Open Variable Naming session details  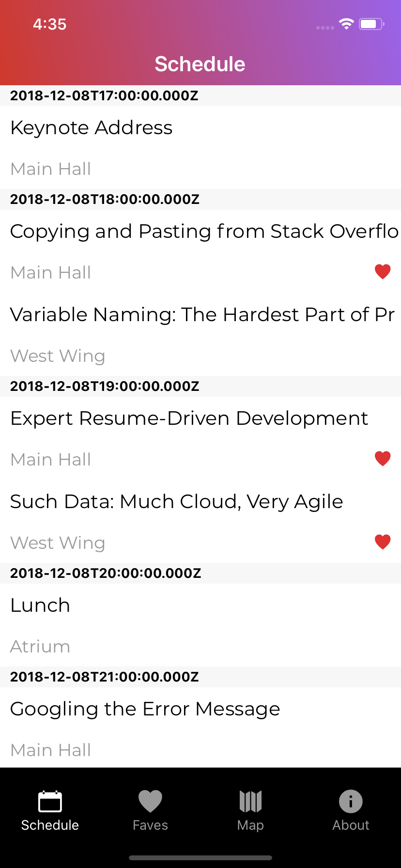pyautogui.click(x=200, y=334)
